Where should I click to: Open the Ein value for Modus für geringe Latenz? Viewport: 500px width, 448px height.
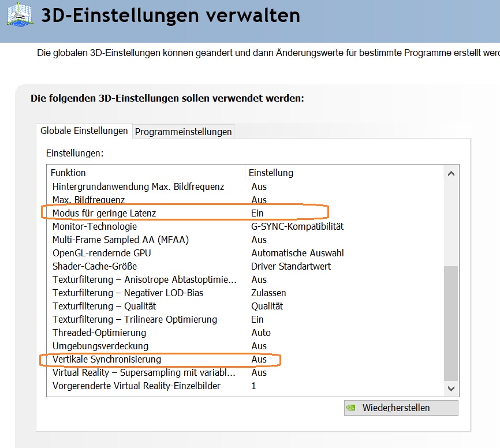(258, 213)
